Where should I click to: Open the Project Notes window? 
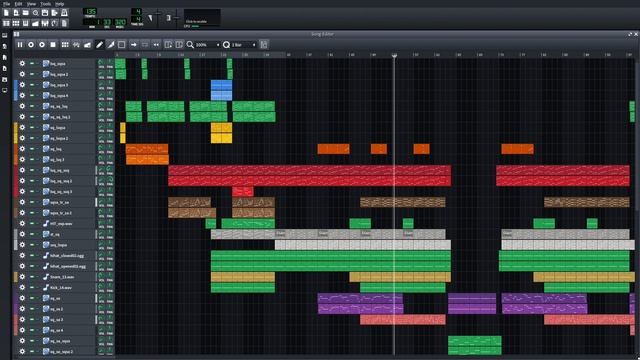64,23
